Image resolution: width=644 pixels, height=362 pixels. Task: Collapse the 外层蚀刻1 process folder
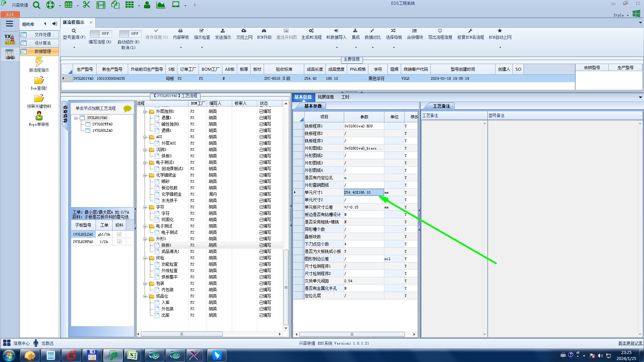145,112
